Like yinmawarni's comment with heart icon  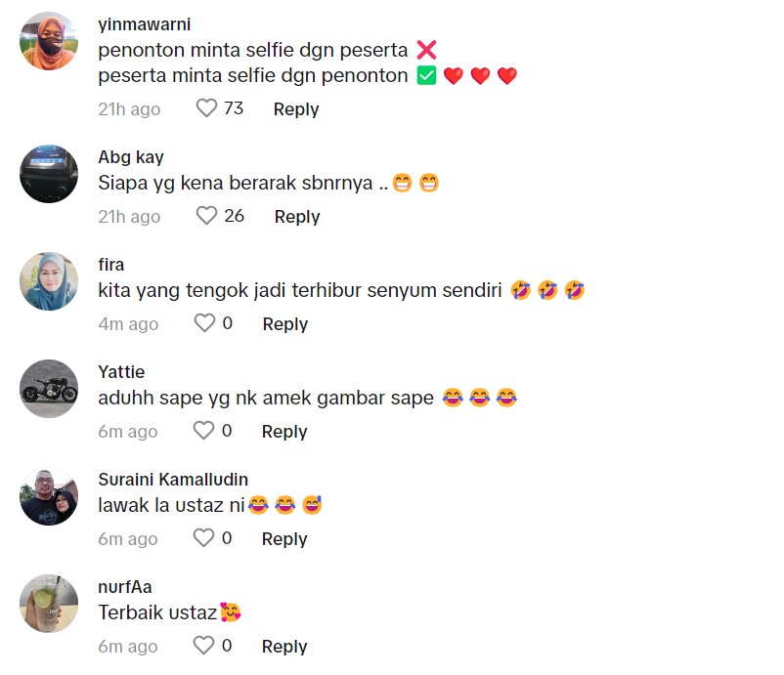206,108
